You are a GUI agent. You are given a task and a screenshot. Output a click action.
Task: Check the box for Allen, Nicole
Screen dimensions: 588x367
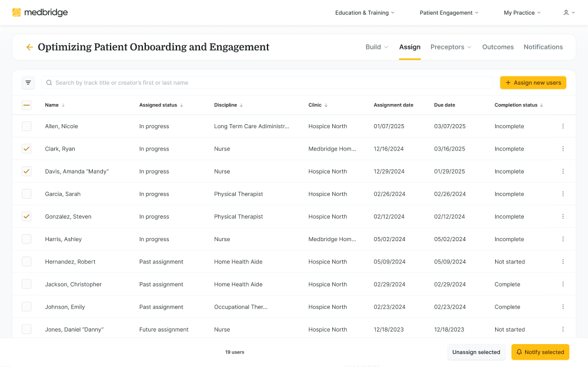pos(26,126)
